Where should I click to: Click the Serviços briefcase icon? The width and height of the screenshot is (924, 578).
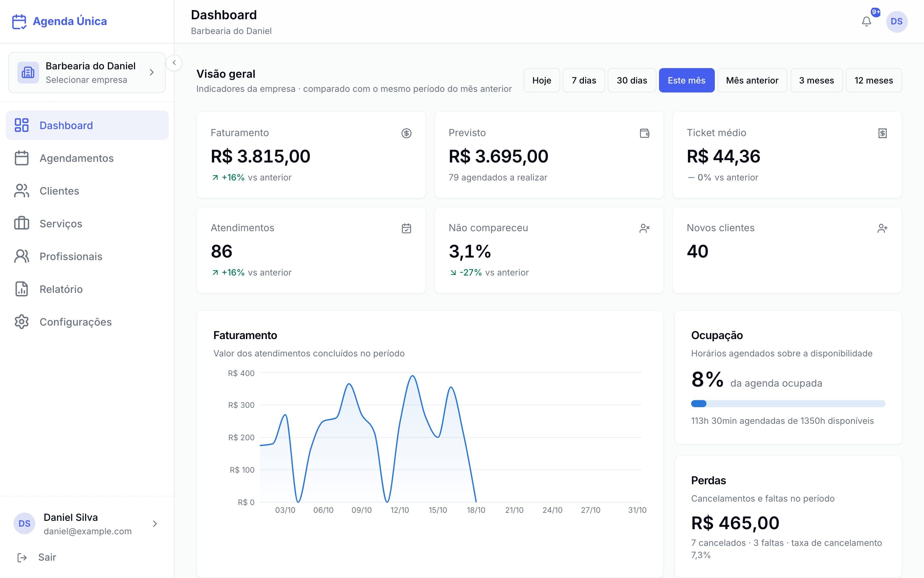[21, 223]
